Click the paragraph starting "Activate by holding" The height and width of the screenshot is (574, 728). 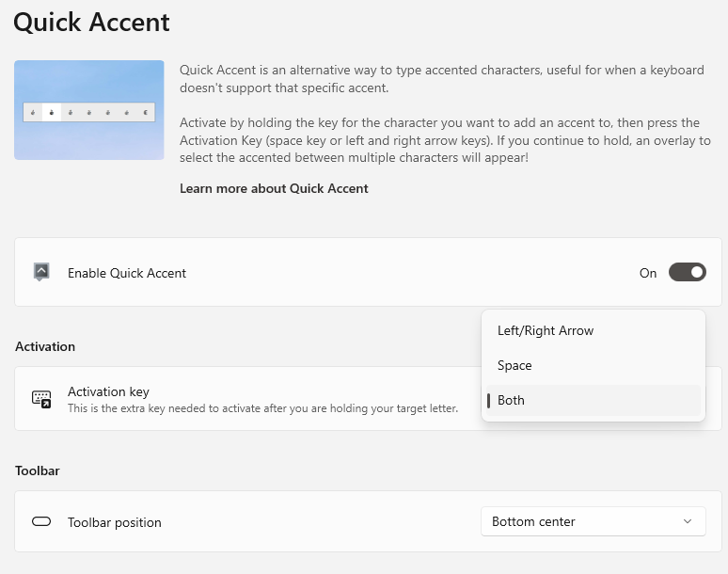[x=445, y=140]
